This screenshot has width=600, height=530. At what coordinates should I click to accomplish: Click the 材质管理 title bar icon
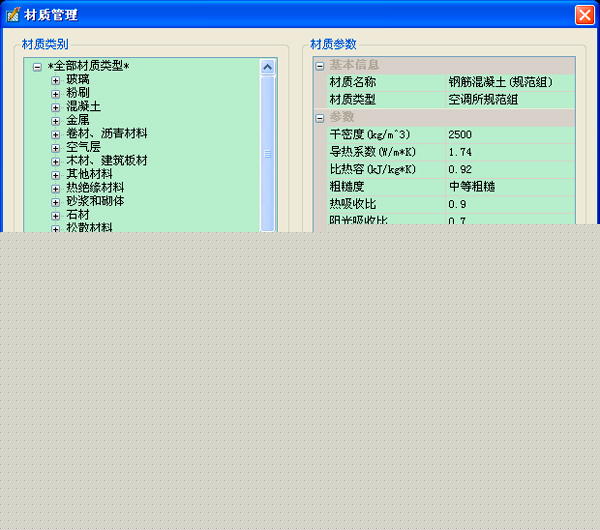[x=13, y=15]
